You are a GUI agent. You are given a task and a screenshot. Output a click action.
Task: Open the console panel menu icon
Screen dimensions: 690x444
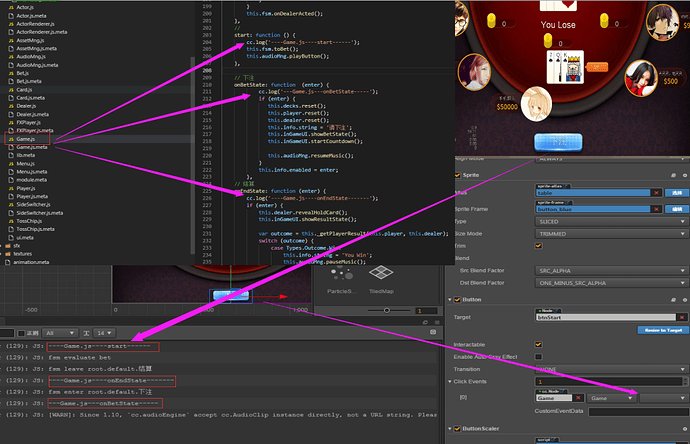coord(437,322)
